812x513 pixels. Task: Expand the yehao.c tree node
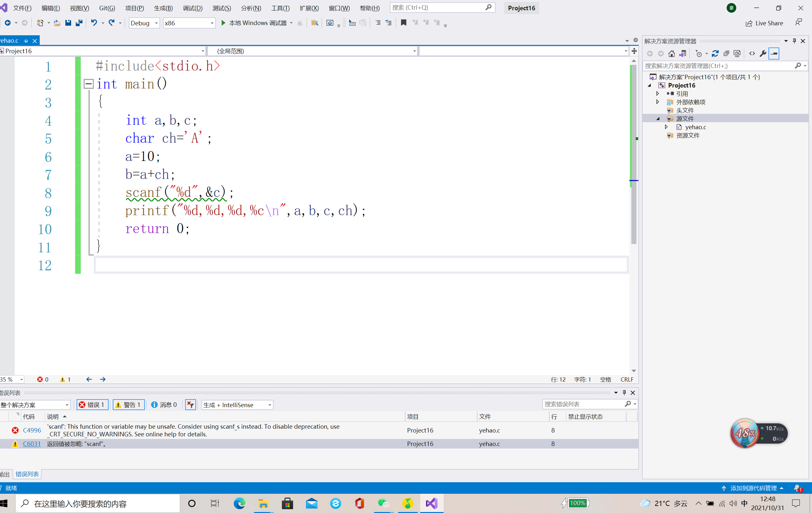click(666, 127)
